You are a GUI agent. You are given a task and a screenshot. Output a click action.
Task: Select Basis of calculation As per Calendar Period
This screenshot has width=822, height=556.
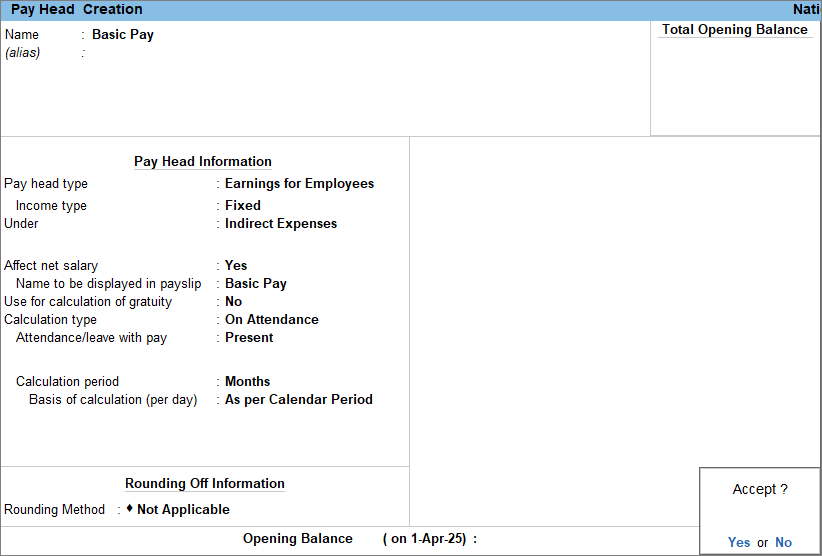pos(299,400)
